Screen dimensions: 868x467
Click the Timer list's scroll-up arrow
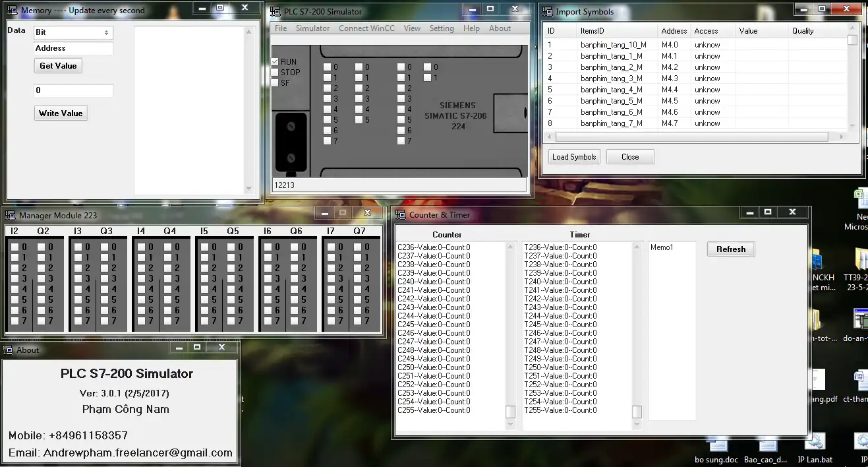point(637,247)
